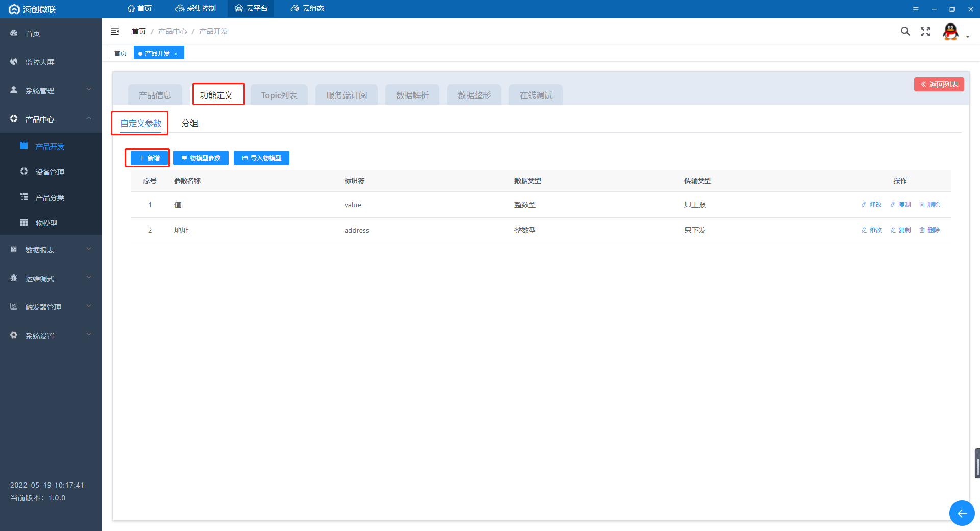The width and height of the screenshot is (980, 531).
Task: Open 云组态 in the top bar
Action: pos(307,8)
